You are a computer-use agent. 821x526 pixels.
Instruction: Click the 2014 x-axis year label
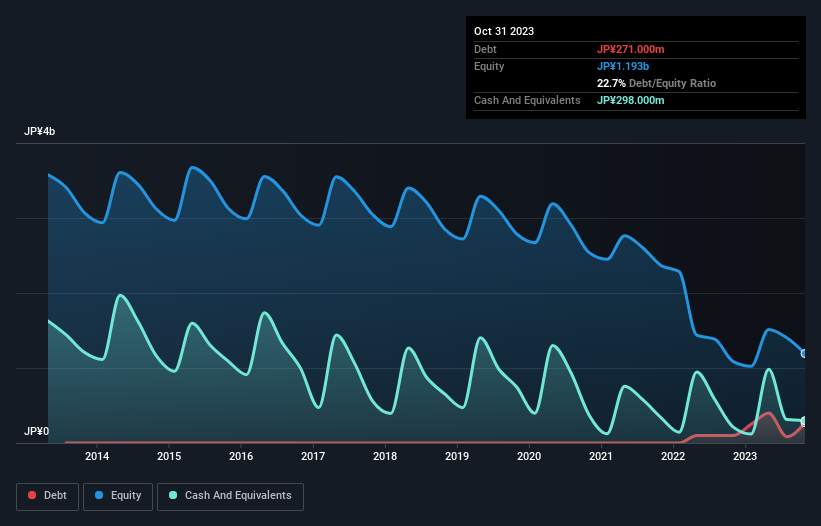click(97, 456)
